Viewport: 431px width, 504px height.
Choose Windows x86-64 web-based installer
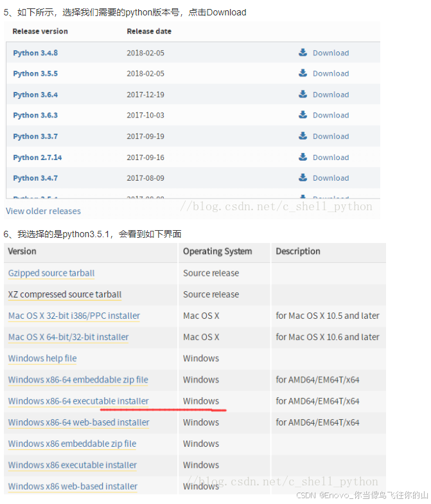point(78,422)
